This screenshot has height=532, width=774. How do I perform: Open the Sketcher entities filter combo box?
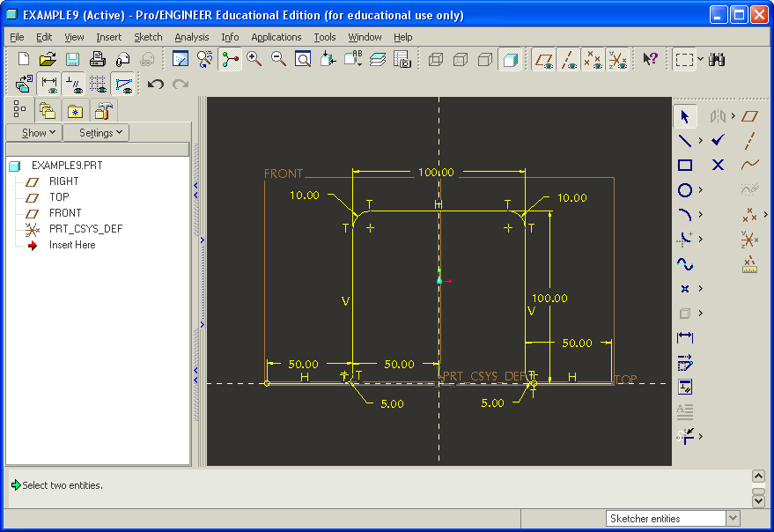[673, 519]
